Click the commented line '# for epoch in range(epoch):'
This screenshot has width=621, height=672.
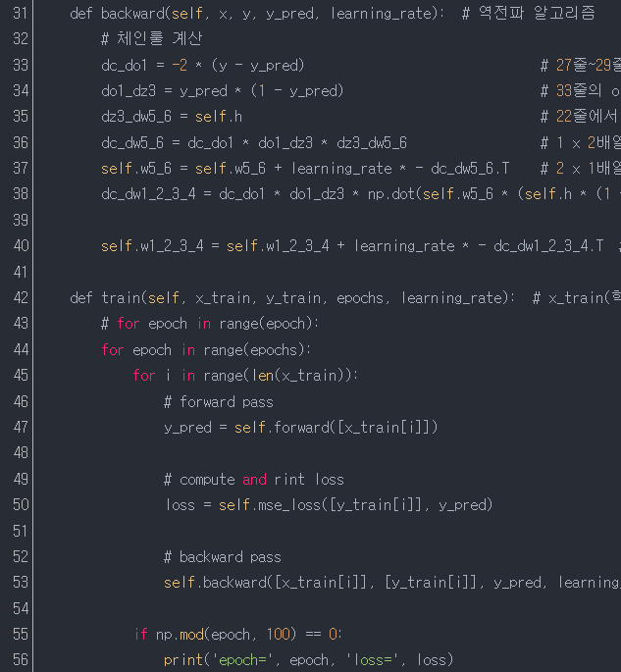pyautogui.click(x=210, y=324)
